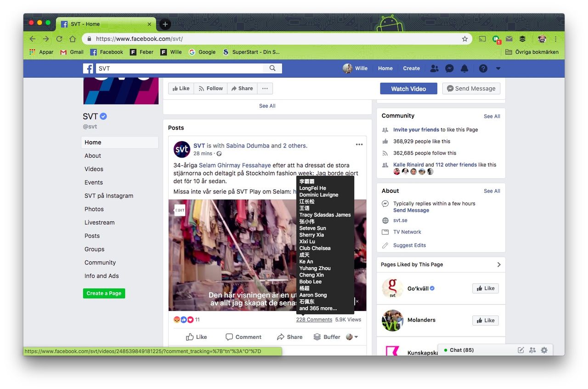
Task: Reload the page with the refresh icon
Action: pyautogui.click(x=59, y=39)
